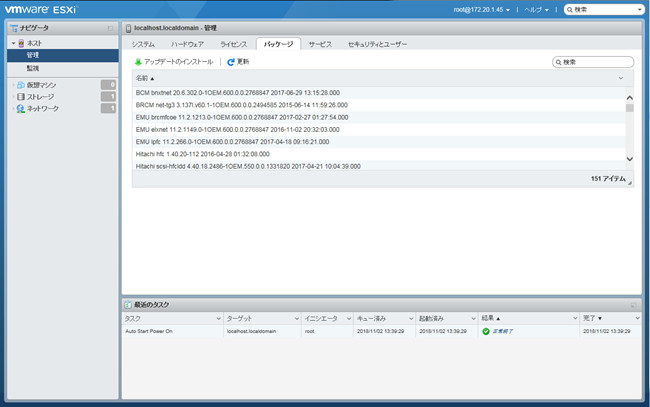Click the resize grip on the package table
This screenshot has width=650, height=407.
[630, 183]
